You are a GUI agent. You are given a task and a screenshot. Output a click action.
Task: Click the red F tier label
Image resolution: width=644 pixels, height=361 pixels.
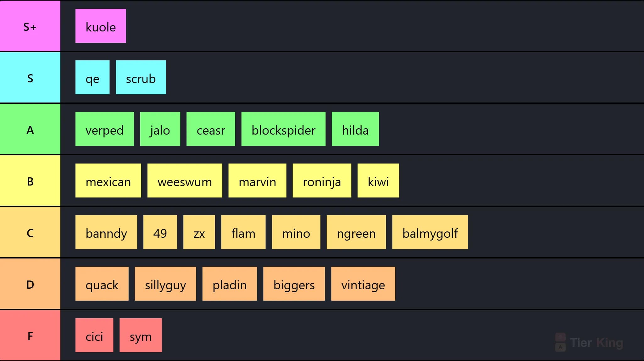tap(30, 335)
